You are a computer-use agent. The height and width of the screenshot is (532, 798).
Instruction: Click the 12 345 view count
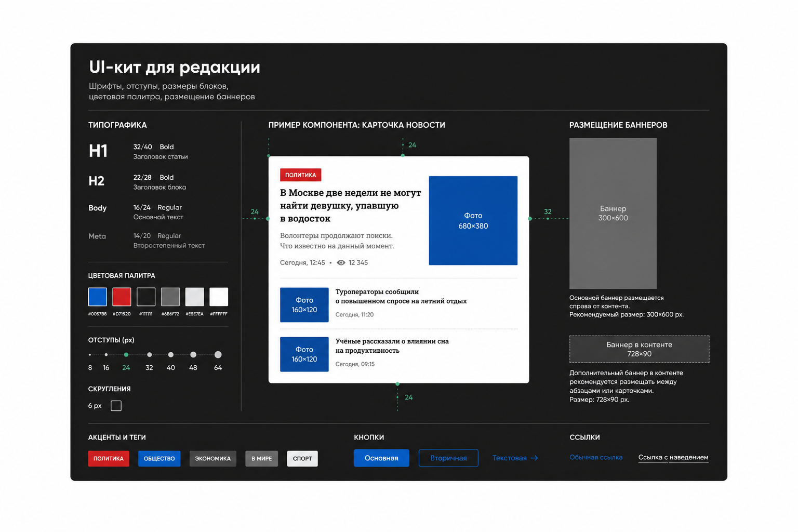tap(358, 263)
